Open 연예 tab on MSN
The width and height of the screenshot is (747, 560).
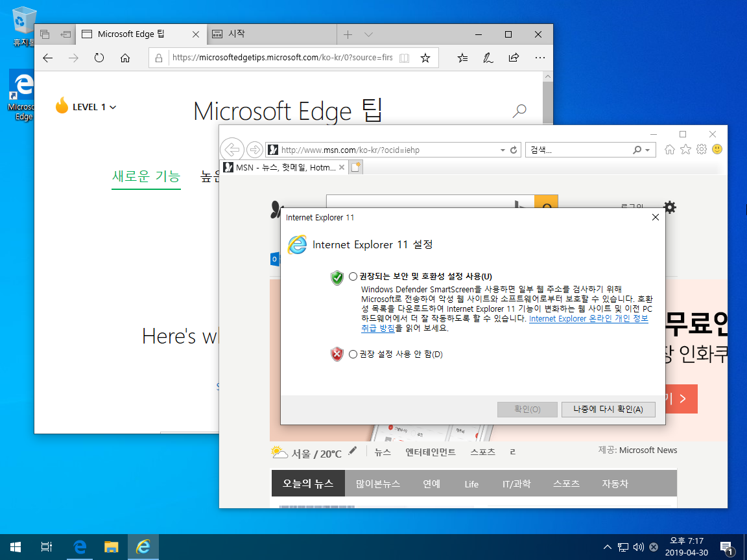coord(432,484)
